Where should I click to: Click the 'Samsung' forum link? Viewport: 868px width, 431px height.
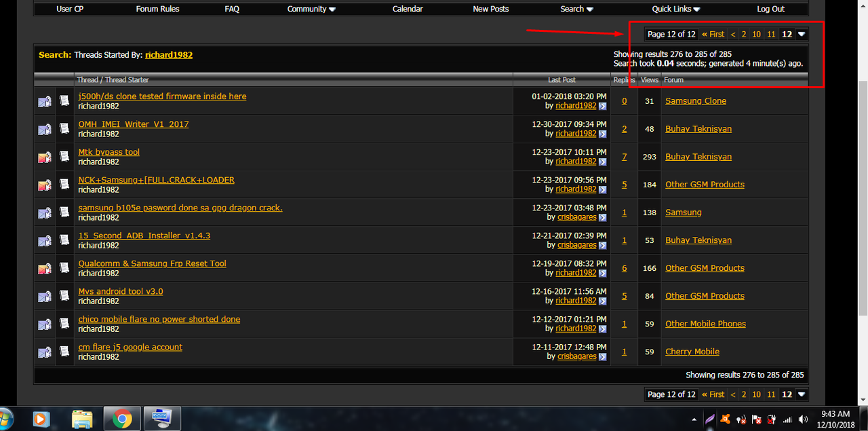pos(684,212)
